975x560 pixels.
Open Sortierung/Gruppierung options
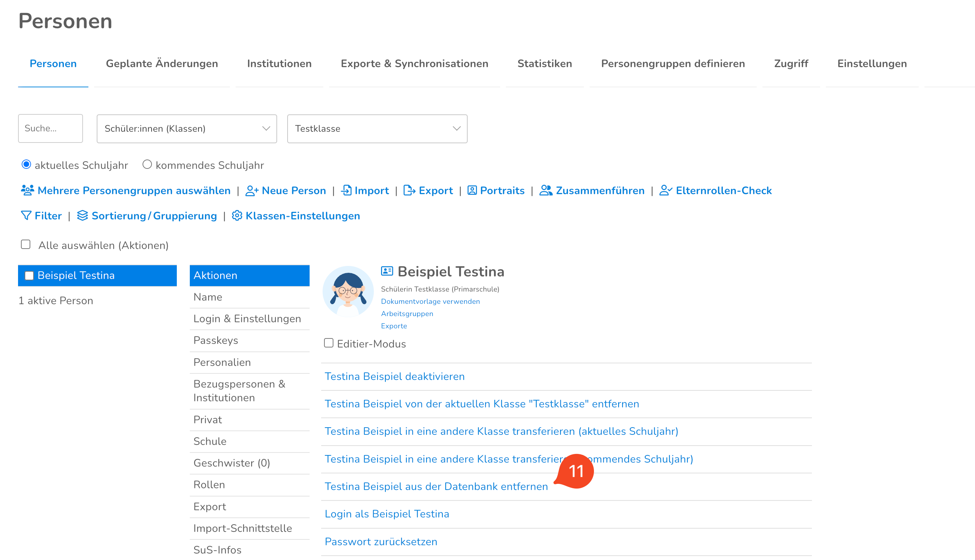(x=154, y=216)
